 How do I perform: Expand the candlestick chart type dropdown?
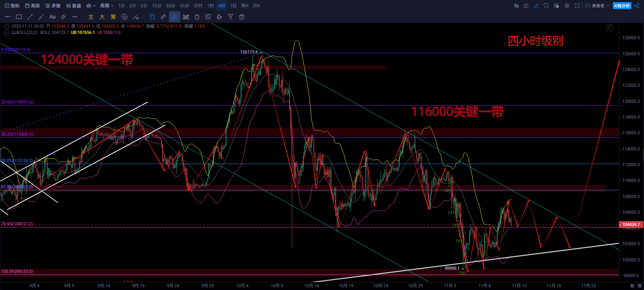(91, 6)
